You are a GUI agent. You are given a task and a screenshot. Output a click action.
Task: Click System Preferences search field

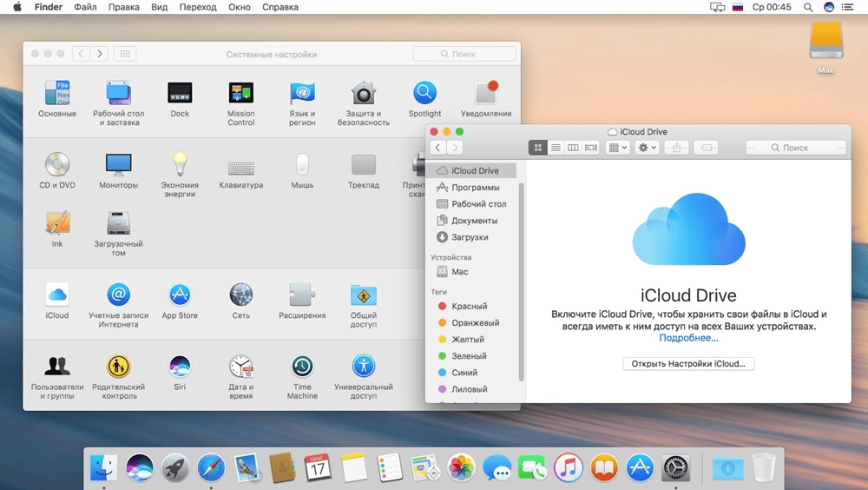click(464, 54)
